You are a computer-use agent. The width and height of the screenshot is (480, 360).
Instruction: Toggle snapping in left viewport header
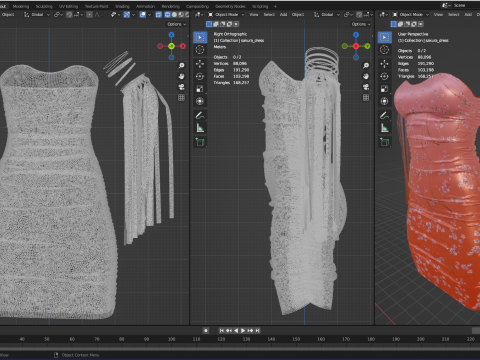69,15
